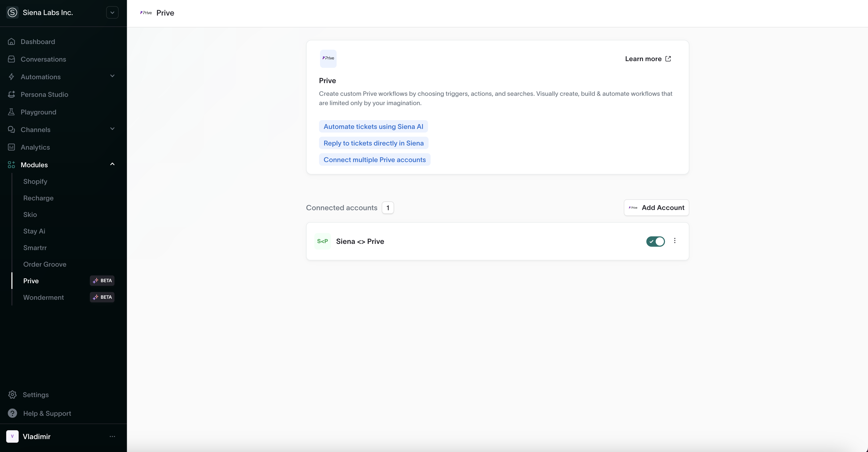Image resolution: width=868 pixels, height=452 pixels.
Task: Open the Learn more link
Action: 648,59
